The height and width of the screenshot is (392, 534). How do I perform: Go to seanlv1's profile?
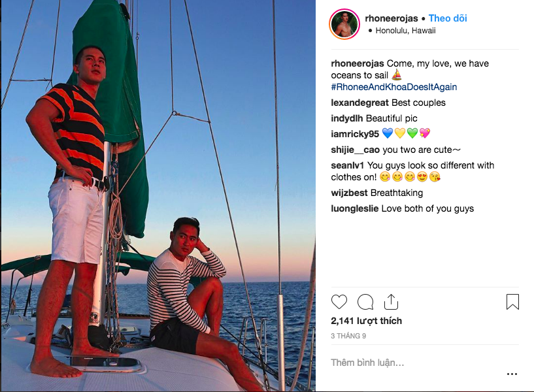[x=348, y=165]
